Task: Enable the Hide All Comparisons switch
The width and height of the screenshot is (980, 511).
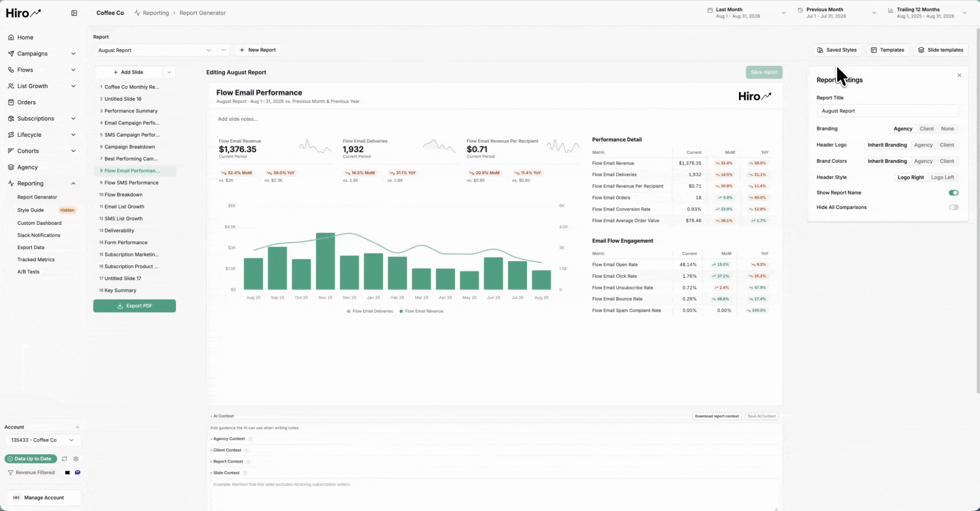Action: pos(954,207)
